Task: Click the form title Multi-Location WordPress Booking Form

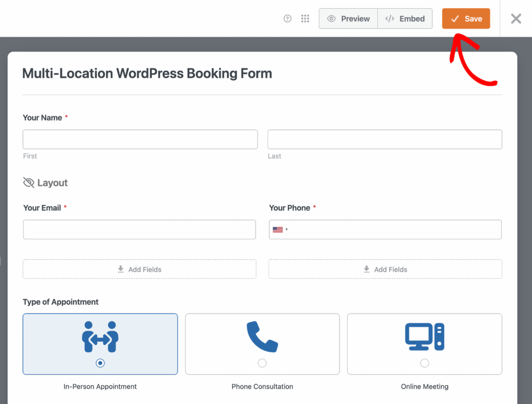Action: coord(147,73)
